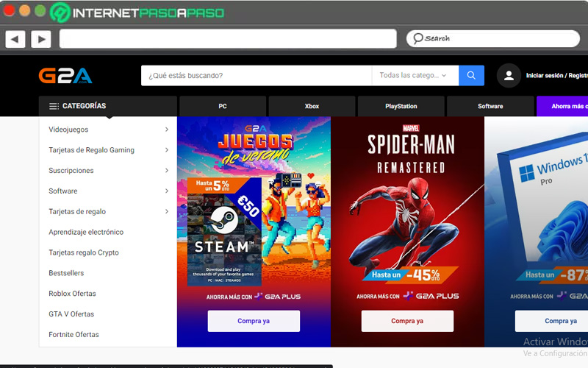Open the user account avatar icon
The image size is (588, 368).
509,76
